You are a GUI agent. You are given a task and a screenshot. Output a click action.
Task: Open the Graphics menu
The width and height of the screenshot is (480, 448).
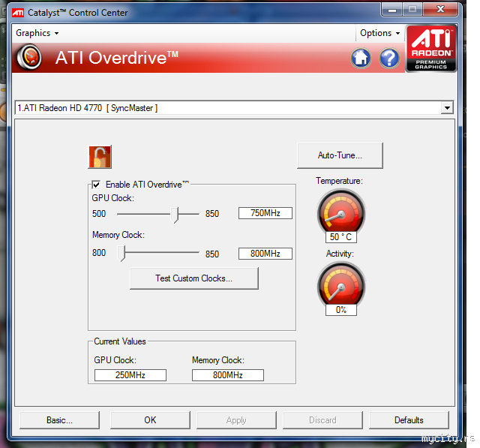(37, 33)
